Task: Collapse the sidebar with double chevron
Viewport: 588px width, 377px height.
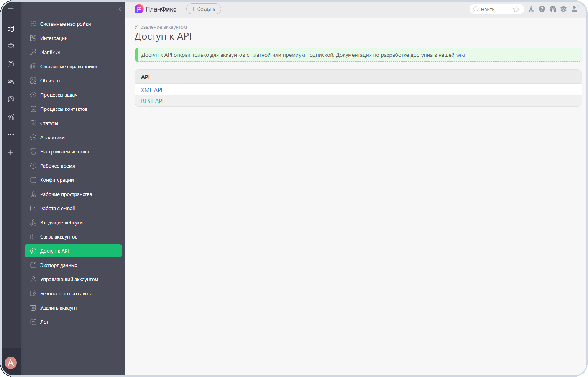Action: click(118, 9)
